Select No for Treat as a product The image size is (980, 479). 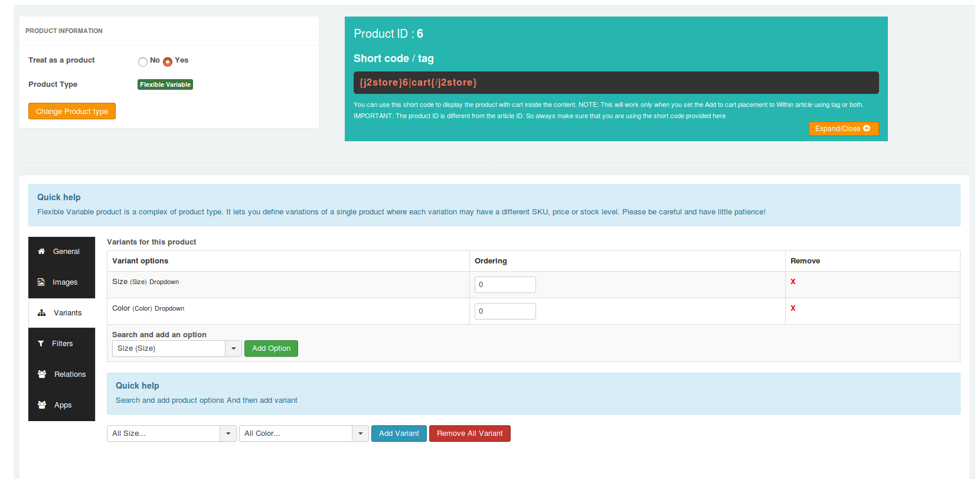(x=143, y=62)
